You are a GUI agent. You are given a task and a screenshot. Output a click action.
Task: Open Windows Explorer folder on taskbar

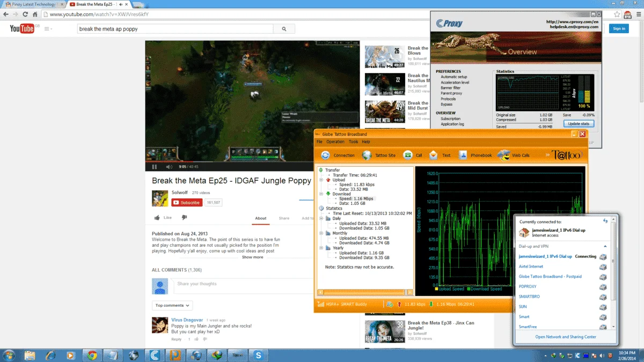[30, 355]
